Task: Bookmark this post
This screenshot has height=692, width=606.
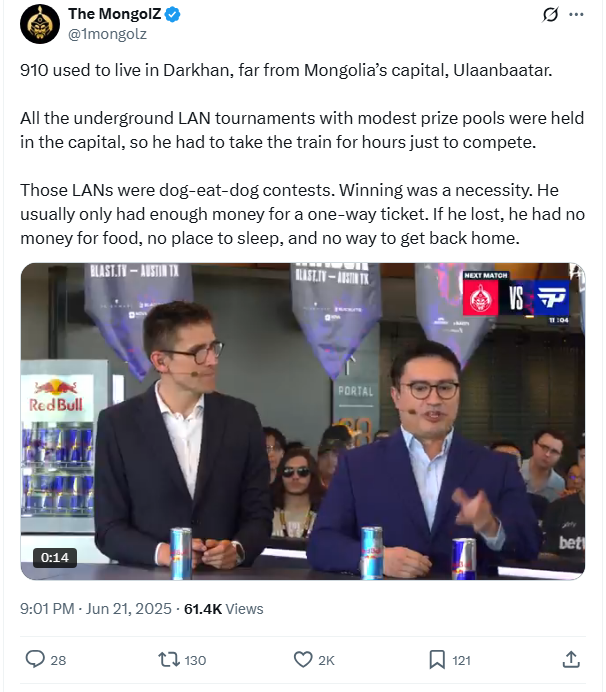Action: click(437, 660)
